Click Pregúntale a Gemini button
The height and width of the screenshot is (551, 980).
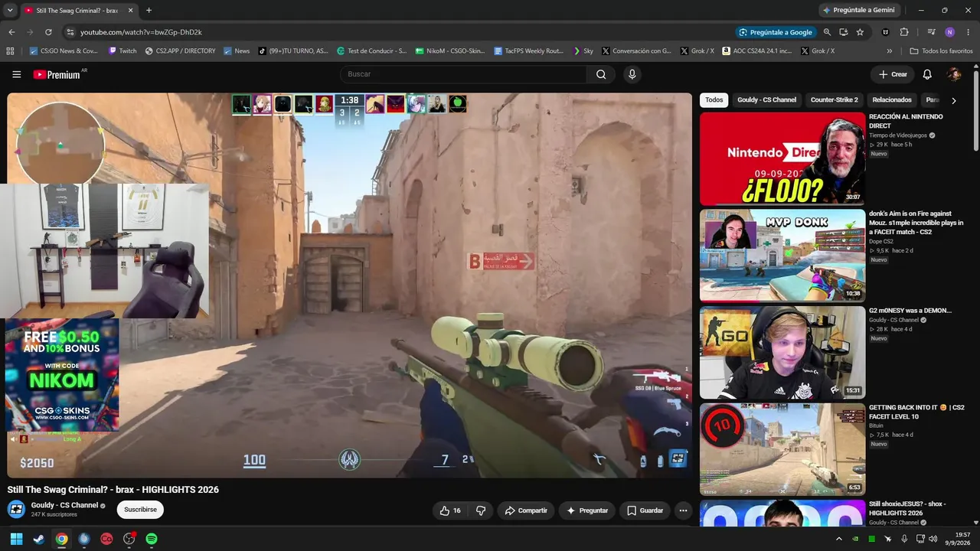pyautogui.click(x=857, y=10)
